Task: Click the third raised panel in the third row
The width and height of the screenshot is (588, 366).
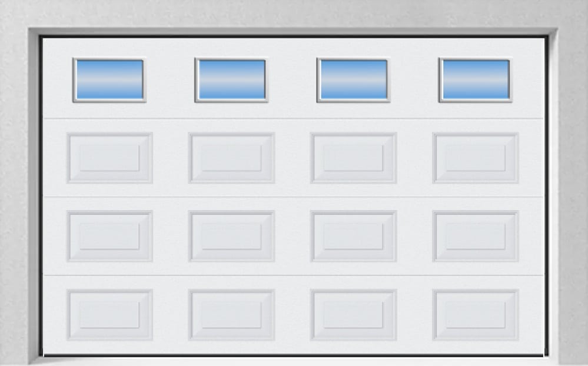Action: [354, 236]
